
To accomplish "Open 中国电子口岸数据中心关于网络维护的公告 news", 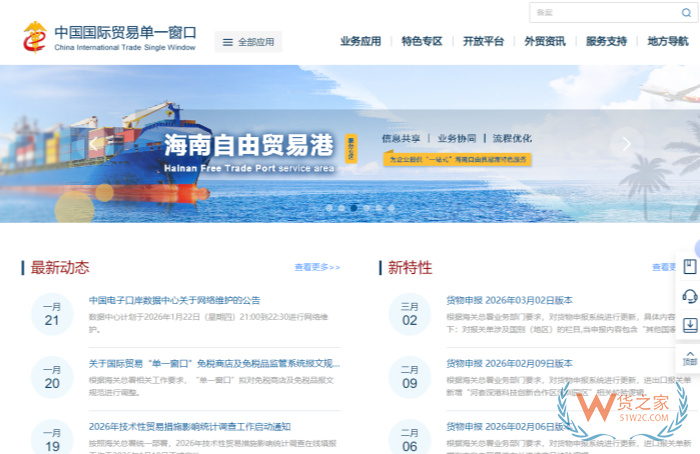I will (175, 300).
